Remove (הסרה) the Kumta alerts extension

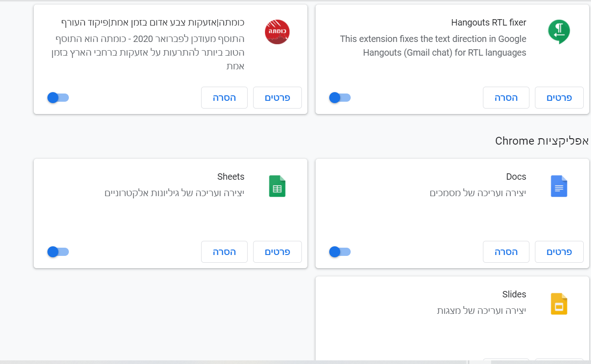(224, 98)
